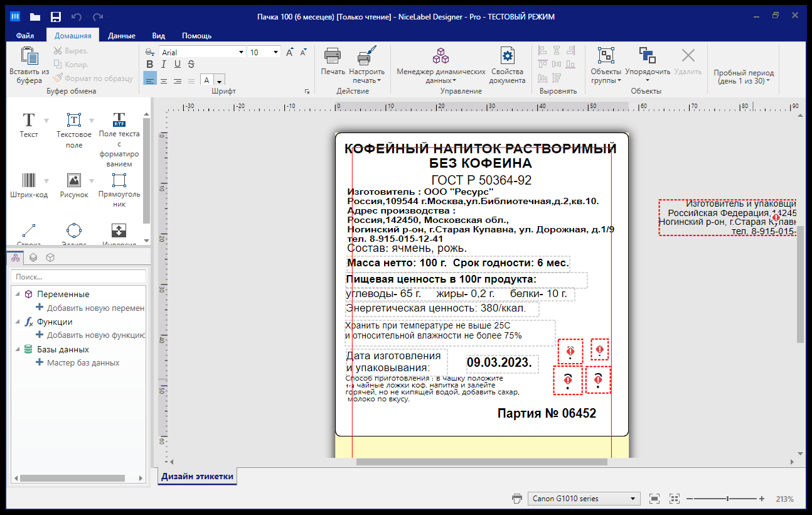Open the Arial font family dropdown
The height and width of the screenshot is (515, 812).
coord(240,53)
